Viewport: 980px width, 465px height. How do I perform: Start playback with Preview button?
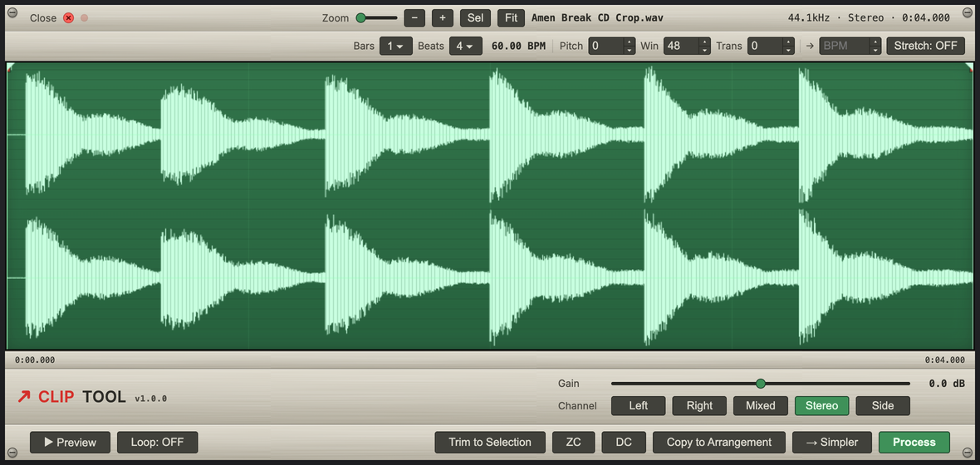[70, 442]
